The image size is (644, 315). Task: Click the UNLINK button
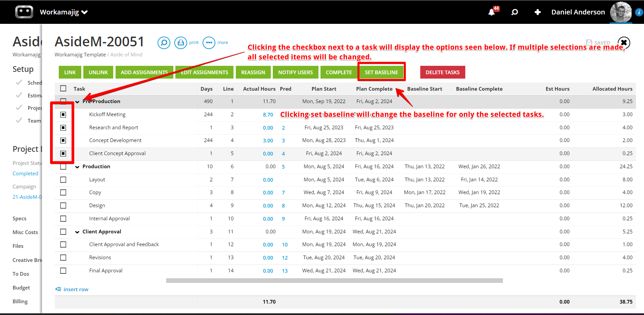tap(98, 72)
